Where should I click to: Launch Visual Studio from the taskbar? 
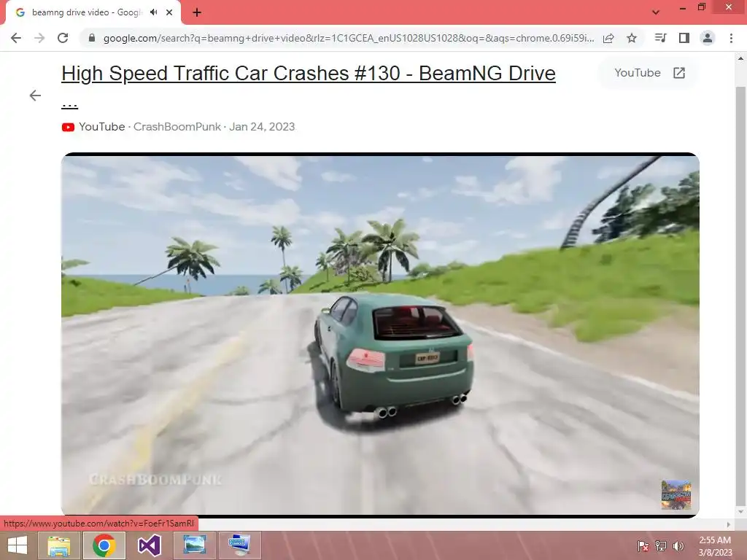[149, 545]
